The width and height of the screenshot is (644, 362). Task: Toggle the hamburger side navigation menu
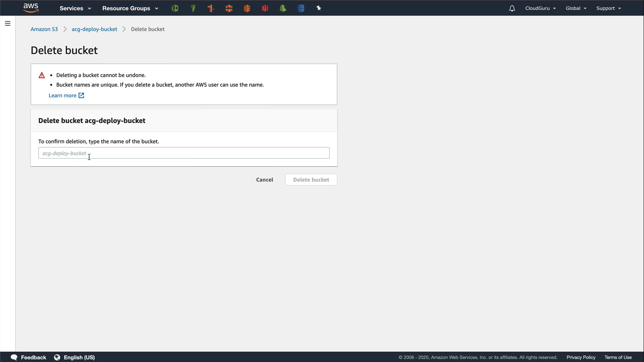[x=8, y=23]
